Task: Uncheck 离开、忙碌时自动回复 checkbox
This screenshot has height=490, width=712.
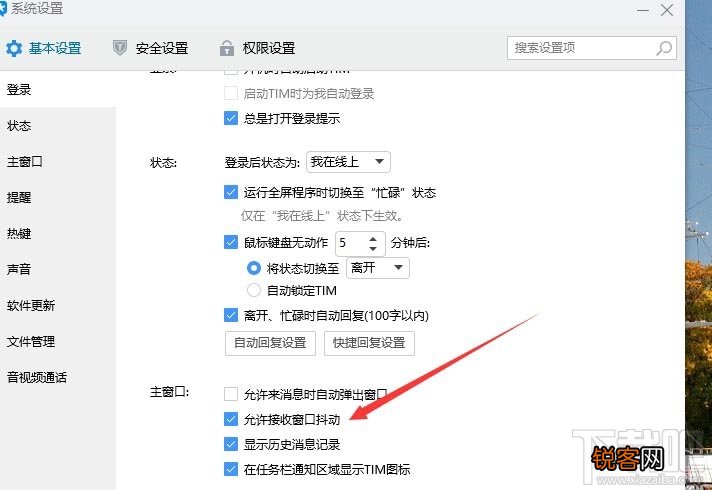Action: click(x=231, y=315)
